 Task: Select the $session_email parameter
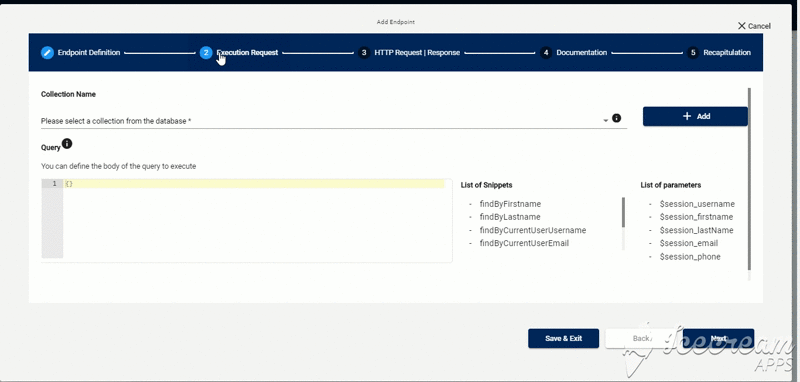tap(689, 243)
